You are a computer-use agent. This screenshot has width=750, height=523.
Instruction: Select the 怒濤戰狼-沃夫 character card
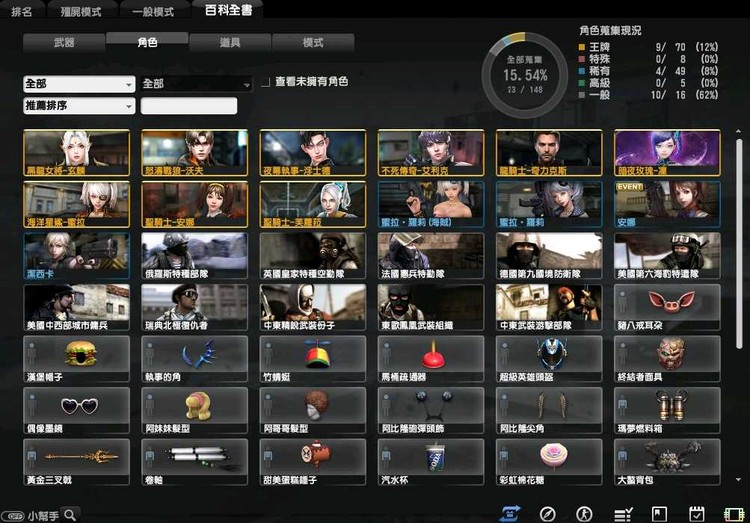[x=195, y=153]
